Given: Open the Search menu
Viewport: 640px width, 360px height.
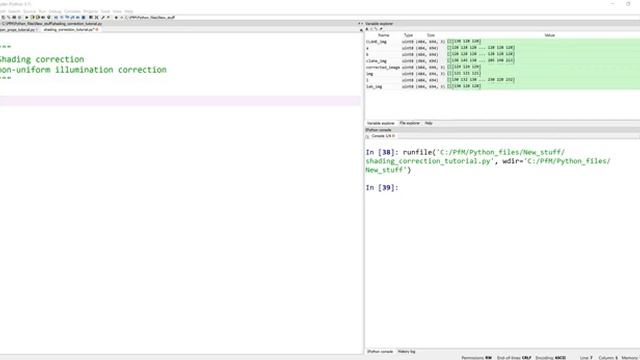Looking at the screenshot, I should click(14, 11).
